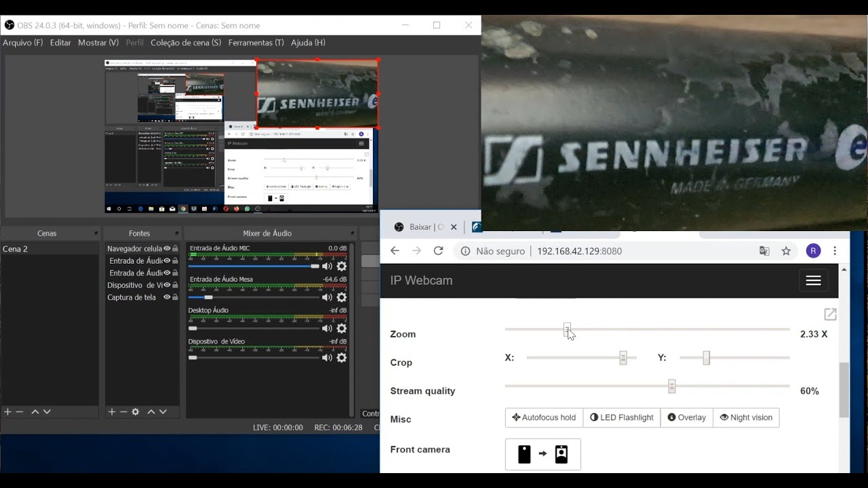Open the Chrome profile avatar R

click(813, 251)
